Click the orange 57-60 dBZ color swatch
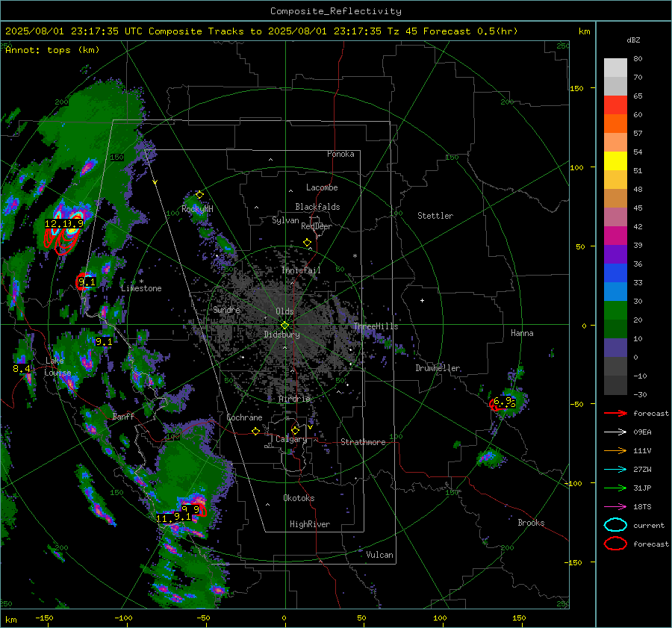This screenshot has height=628, width=672. pos(615,124)
